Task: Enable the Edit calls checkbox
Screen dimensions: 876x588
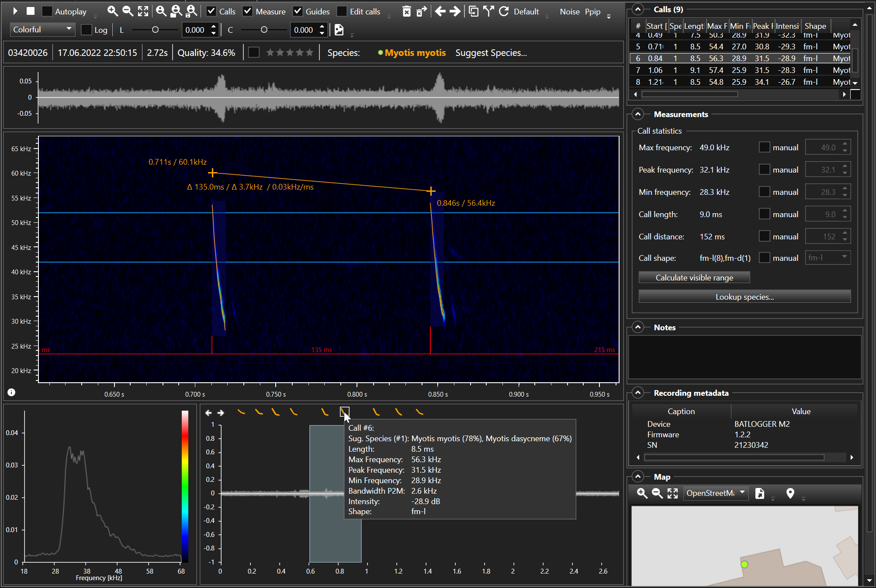Action: pos(342,11)
